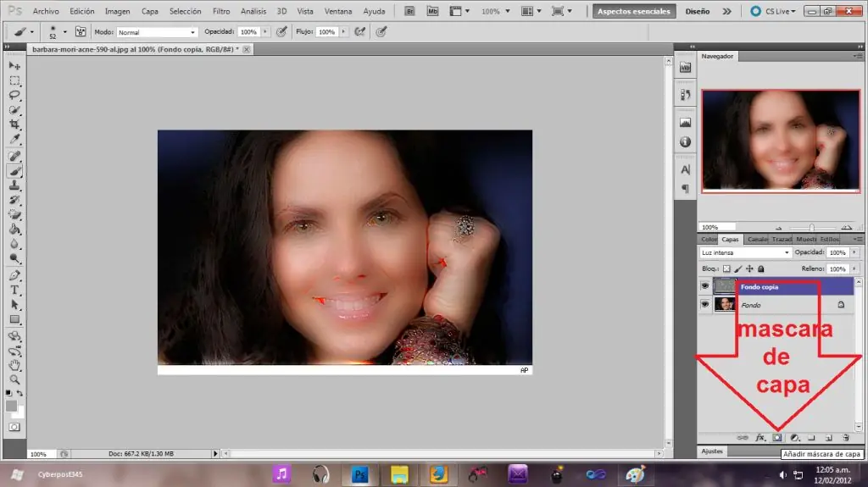Open brush preset picker showing 52
This screenshot has width=868, height=487.
coord(58,32)
